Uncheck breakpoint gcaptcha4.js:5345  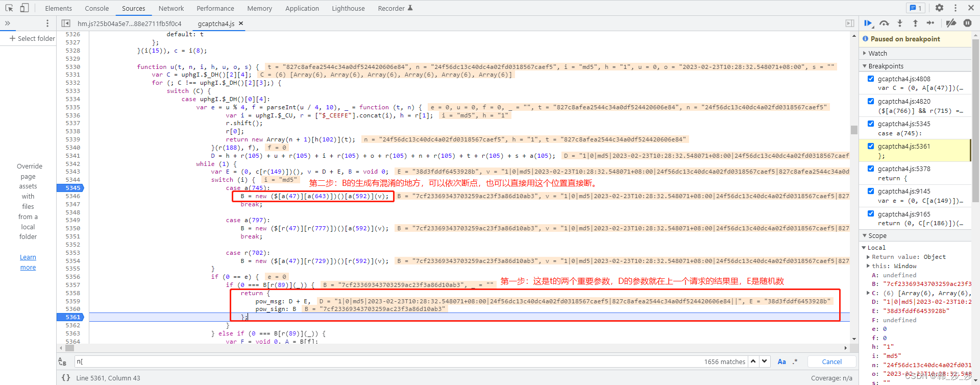pyautogui.click(x=871, y=124)
